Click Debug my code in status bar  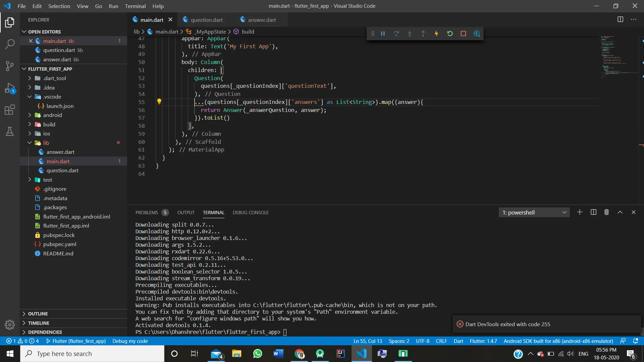point(130,341)
